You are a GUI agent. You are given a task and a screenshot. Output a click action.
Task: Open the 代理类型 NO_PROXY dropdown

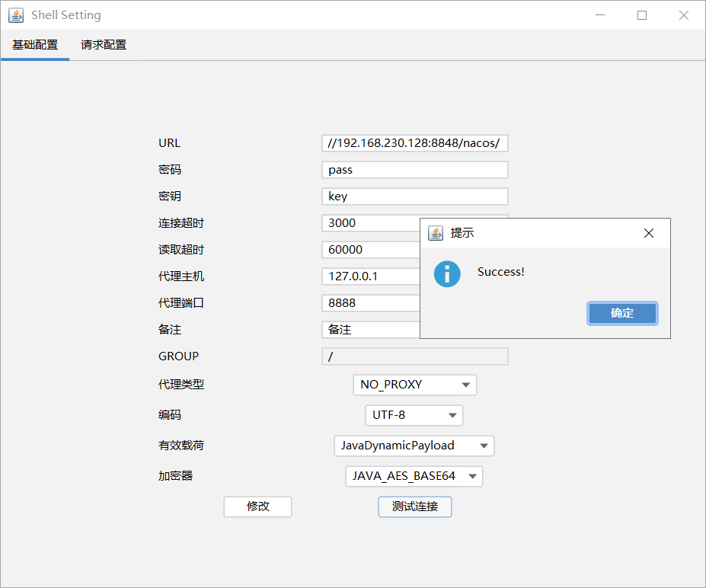coord(414,385)
